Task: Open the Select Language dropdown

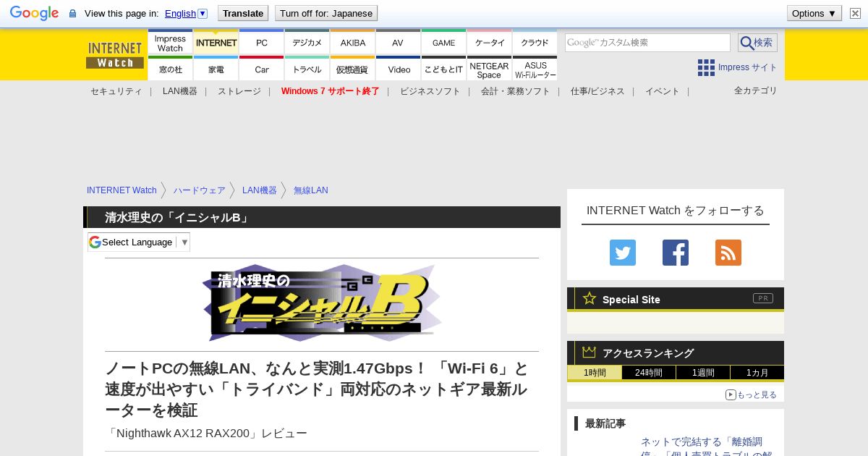Action: [139, 242]
